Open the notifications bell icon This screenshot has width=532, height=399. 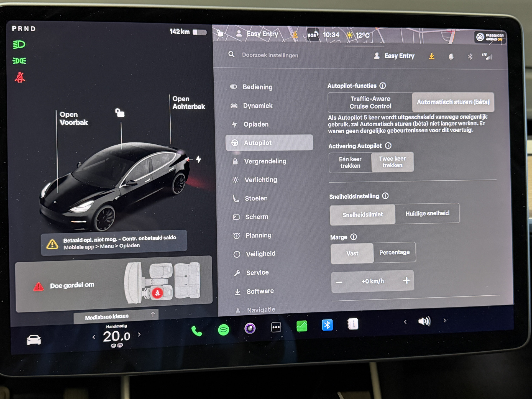(x=451, y=57)
